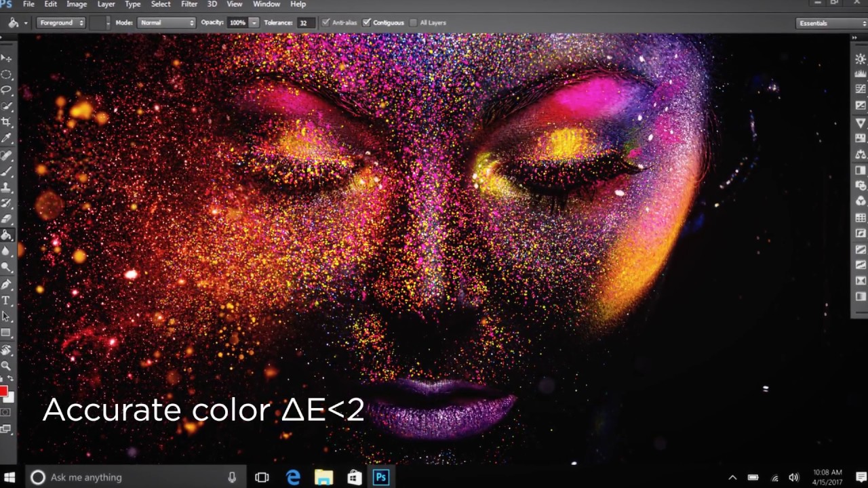Add a Brightness/Contrast adjustment
868x488 pixels.
pos(861,59)
